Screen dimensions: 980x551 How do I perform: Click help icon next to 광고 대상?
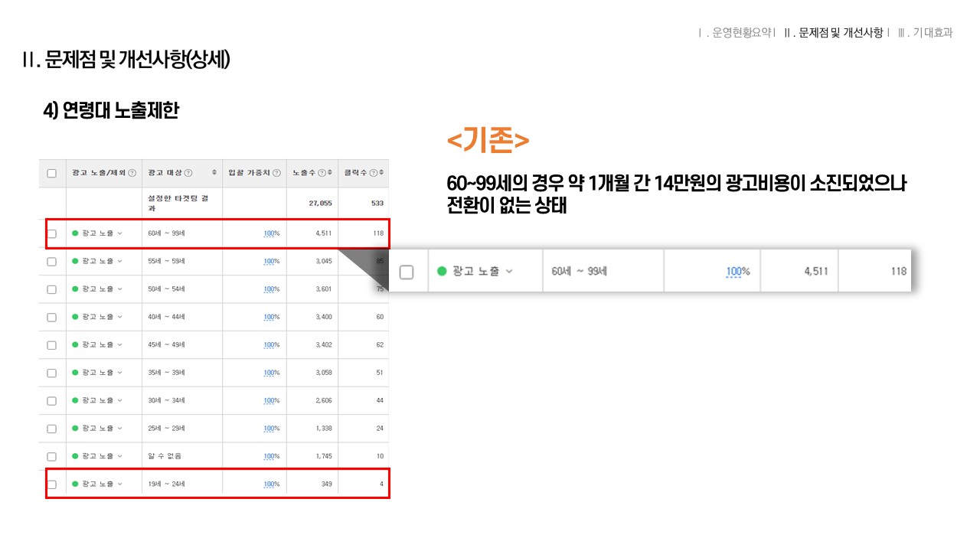[188, 174]
